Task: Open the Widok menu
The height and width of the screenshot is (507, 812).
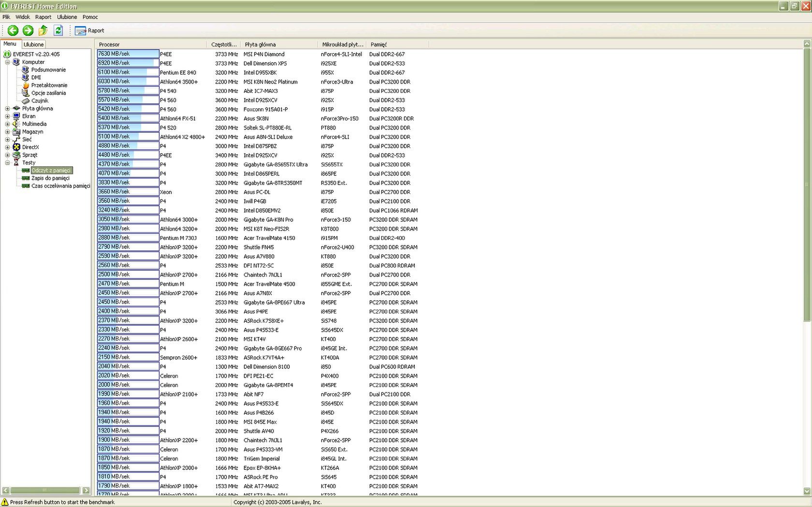Action: tap(23, 17)
